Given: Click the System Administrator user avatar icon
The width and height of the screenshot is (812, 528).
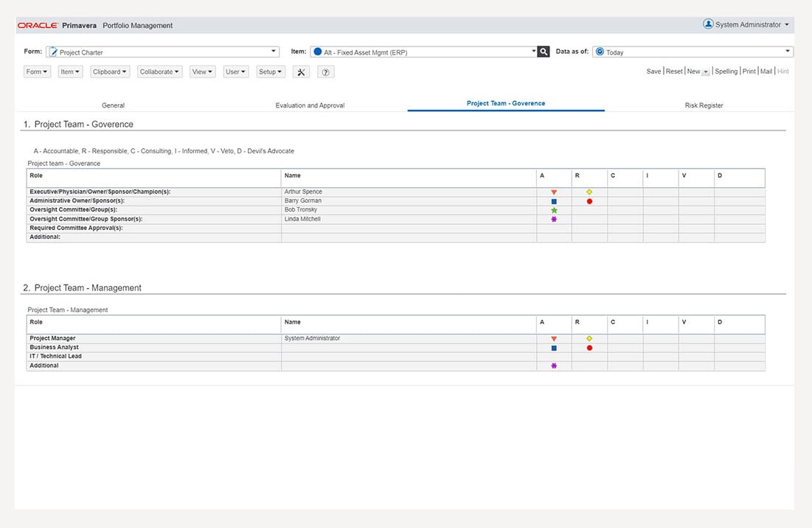Looking at the screenshot, I should [x=708, y=24].
